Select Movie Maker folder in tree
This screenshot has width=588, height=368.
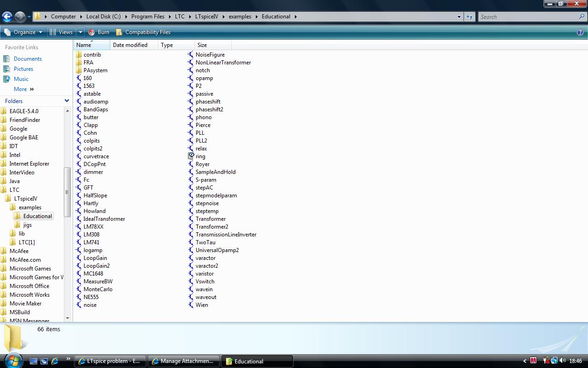pos(25,304)
